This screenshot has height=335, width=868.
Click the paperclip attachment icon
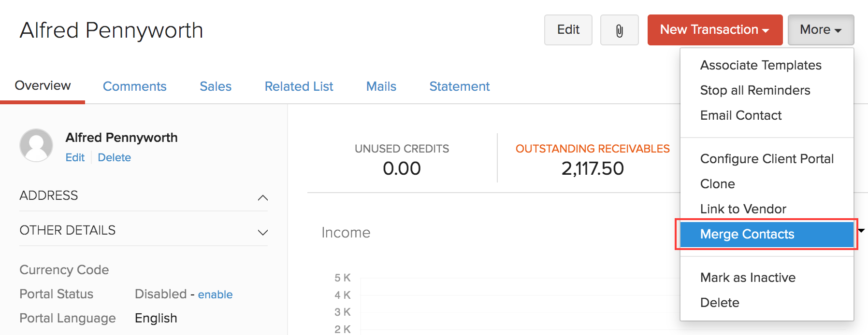pyautogui.click(x=619, y=30)
